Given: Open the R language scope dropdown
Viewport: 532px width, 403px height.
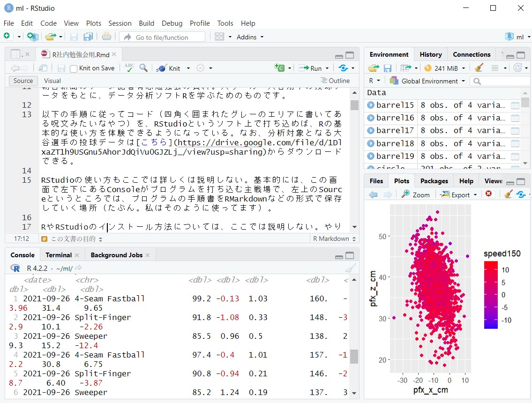Looking at the screenshot, I should (374, 81).
